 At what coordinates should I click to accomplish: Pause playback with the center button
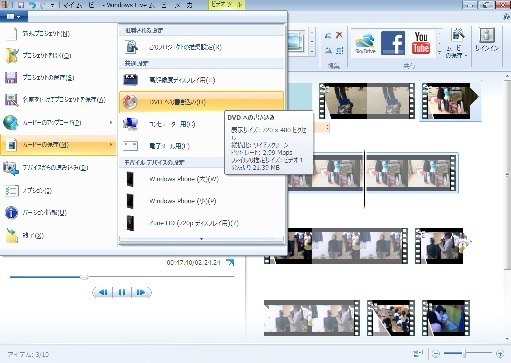click(x=122, y=292)
